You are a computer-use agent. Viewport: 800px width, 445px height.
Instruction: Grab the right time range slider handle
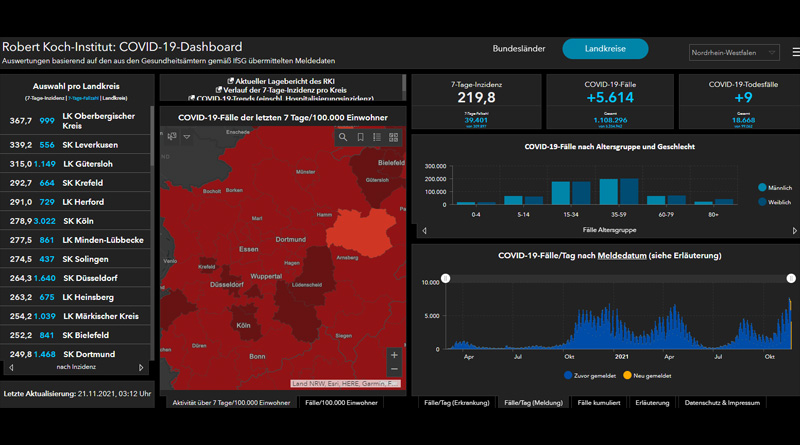791,278
